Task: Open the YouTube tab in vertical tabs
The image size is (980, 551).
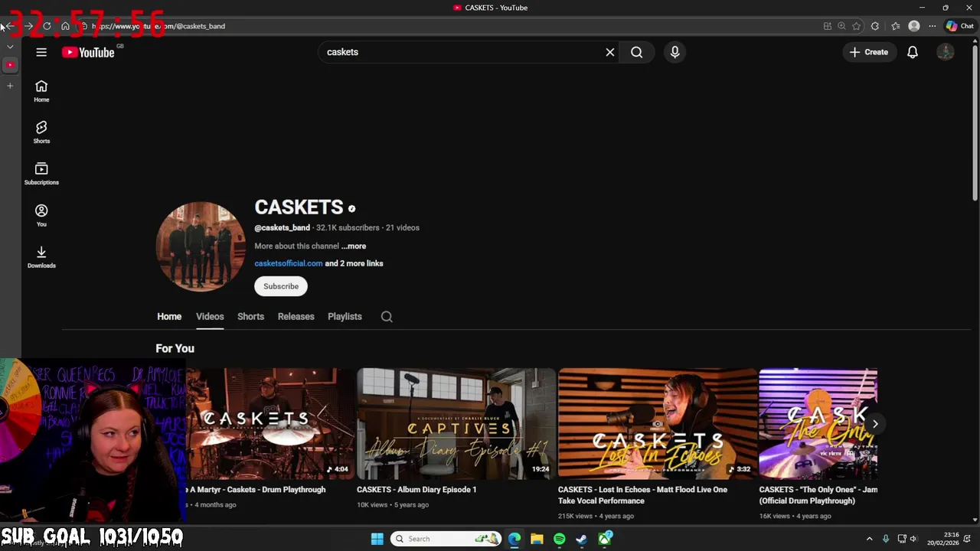Action: pyautogui.click(x=10, y=65)
